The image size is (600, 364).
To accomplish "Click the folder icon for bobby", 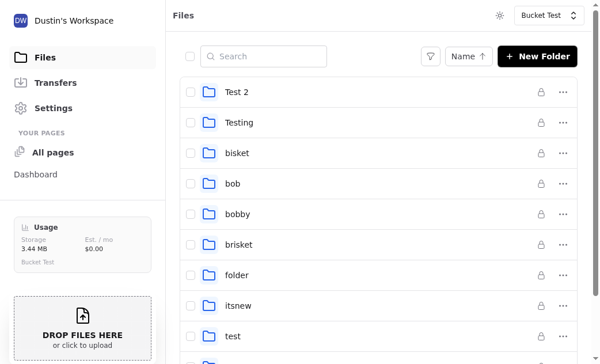I will tap(209, 214).
